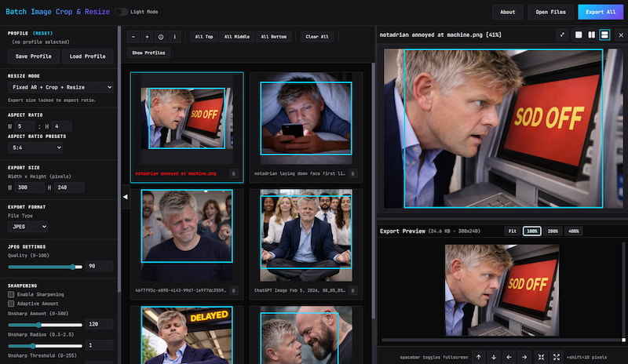The width and height of the screenshot is (628, 364).
Task: Expand the 5:4 aspect ratio presets dropdown
Action: point(35,147)
